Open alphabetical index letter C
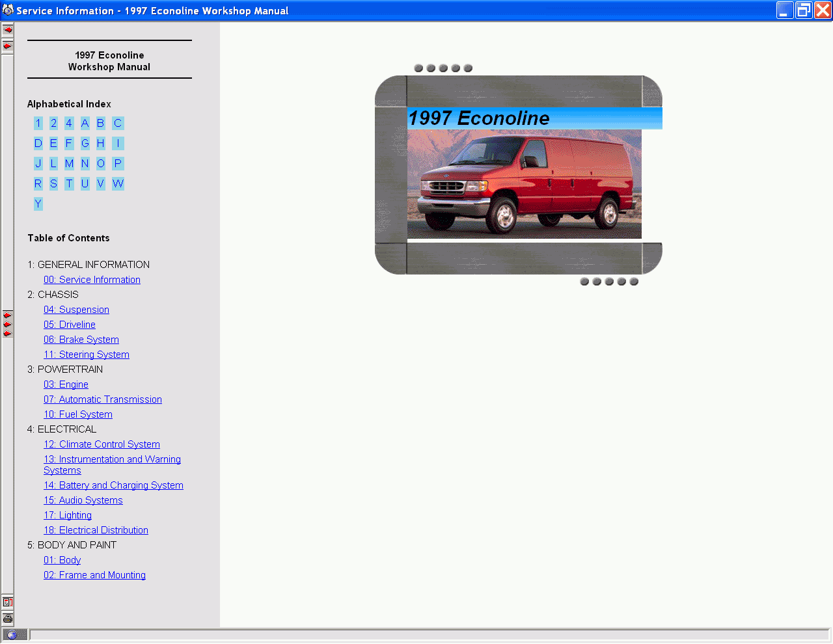Image resolution: width=833 pixels, height=644 pixels. 118,123
